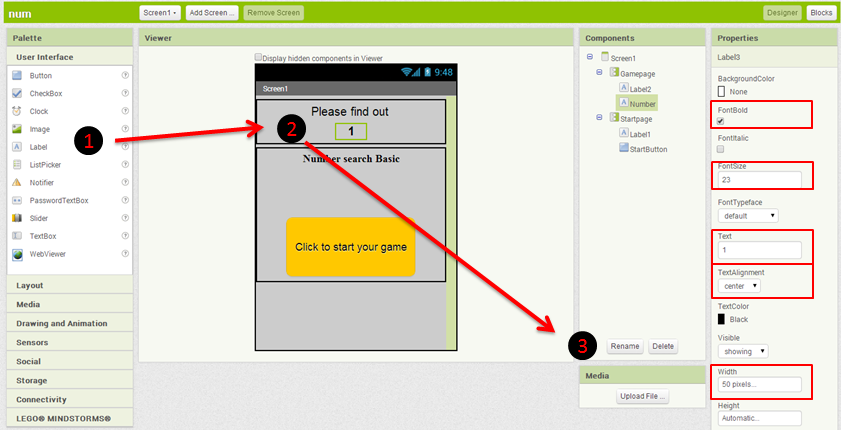Click the Screen1 icon in Components tree
The width and height of the screenshot is (841, 435).
[605, 57]
